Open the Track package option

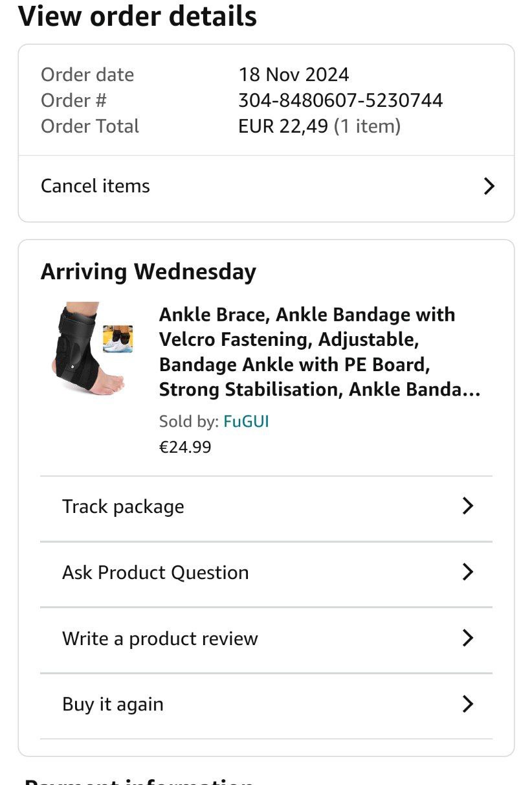123,506
